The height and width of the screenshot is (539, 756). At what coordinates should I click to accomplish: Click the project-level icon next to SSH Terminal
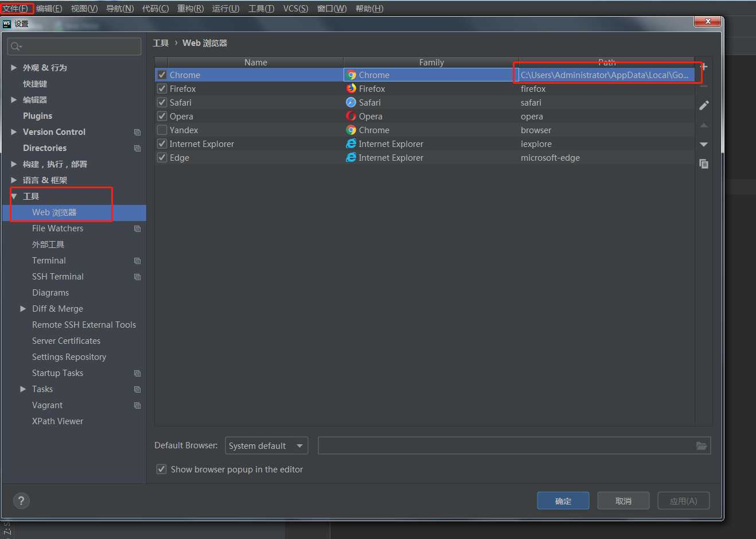(137, 277)
